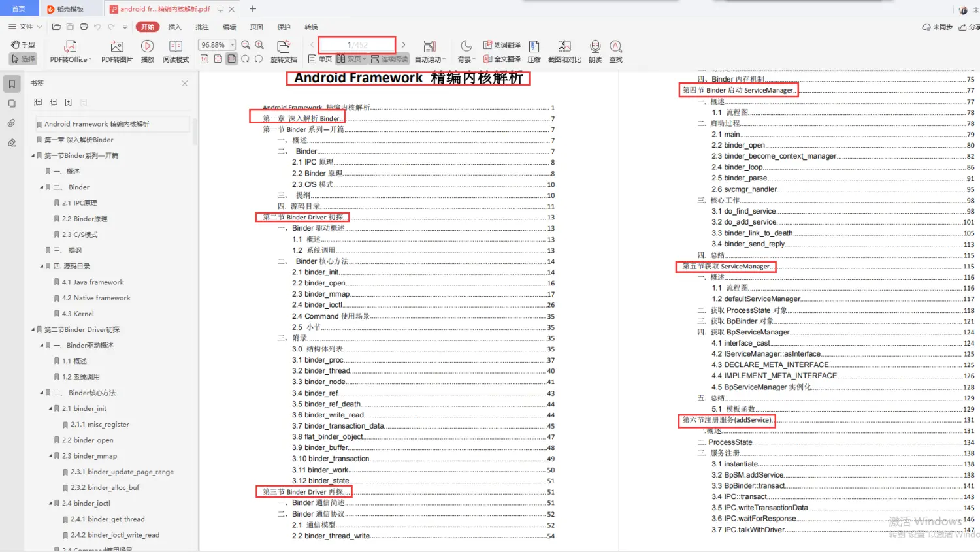
Task: Click the print icon
Action: coord(84,27)
